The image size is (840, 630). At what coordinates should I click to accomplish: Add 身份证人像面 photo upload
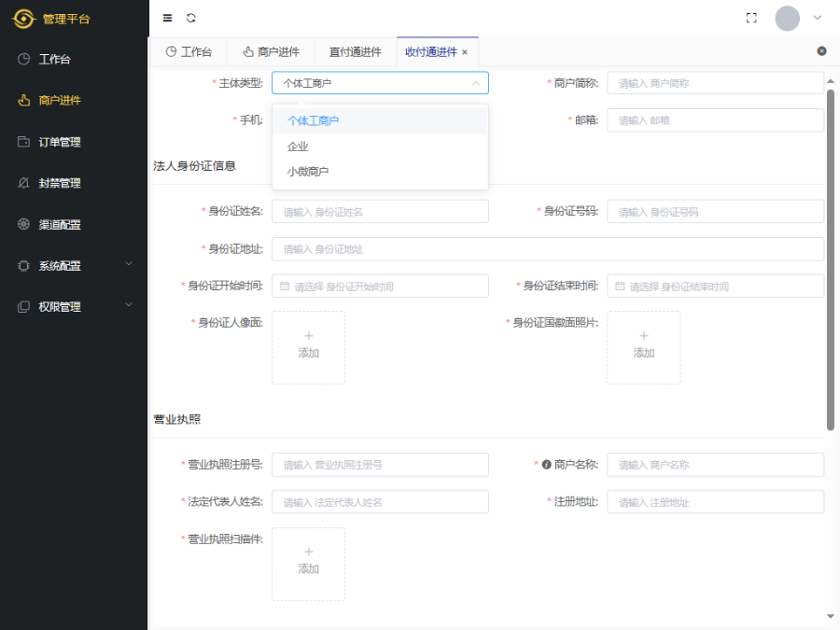click(x=309, y=348)
